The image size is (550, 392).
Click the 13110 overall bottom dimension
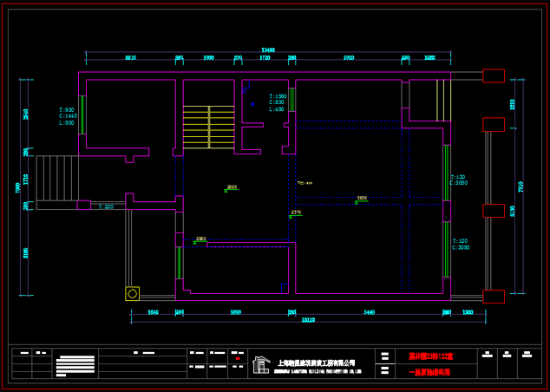tap(308, 320)
